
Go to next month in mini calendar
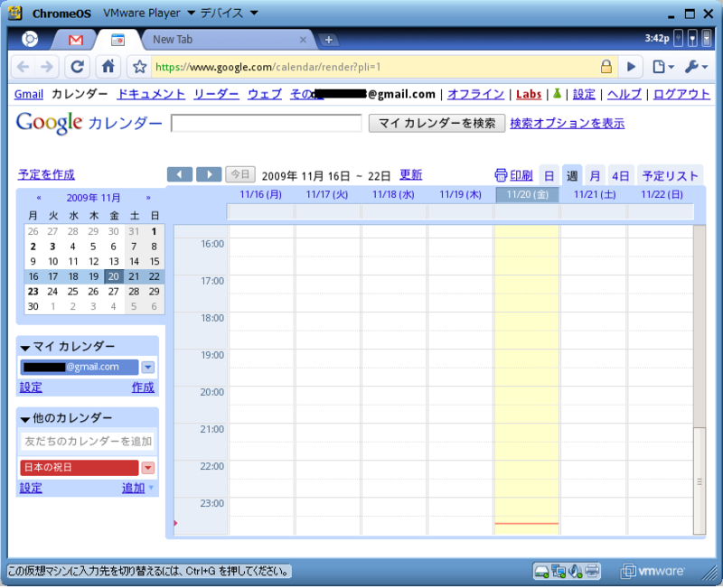tap(148, 198)
